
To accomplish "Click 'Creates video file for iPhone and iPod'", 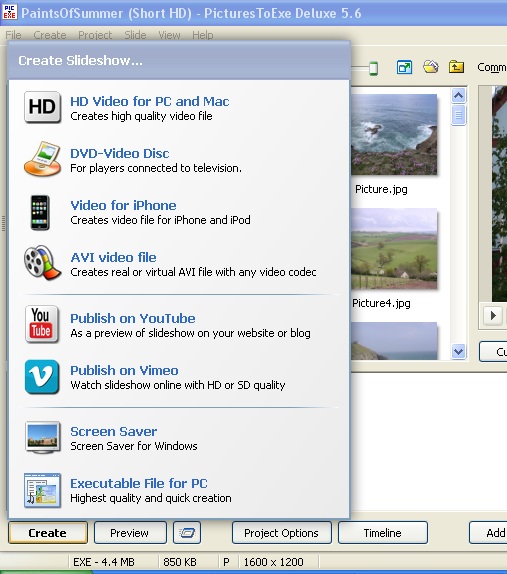I will (x=160, y=220).
